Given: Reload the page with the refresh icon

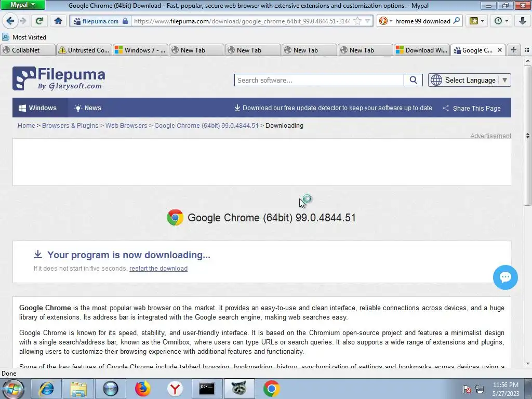Looking at the screenshot, I should point(39,21).
